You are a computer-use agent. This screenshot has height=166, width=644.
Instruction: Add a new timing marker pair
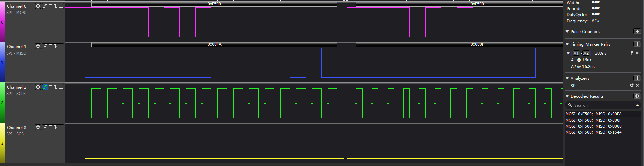tap(637, 44)
